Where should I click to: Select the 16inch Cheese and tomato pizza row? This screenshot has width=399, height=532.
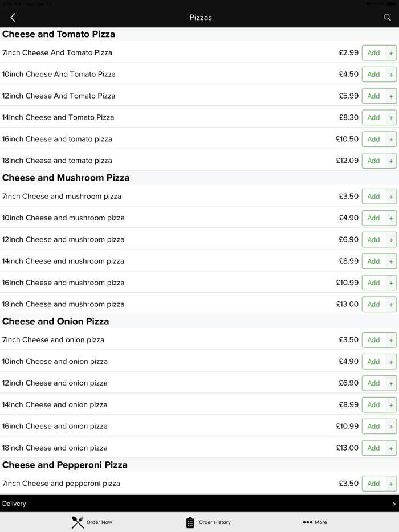click(57, 140)
